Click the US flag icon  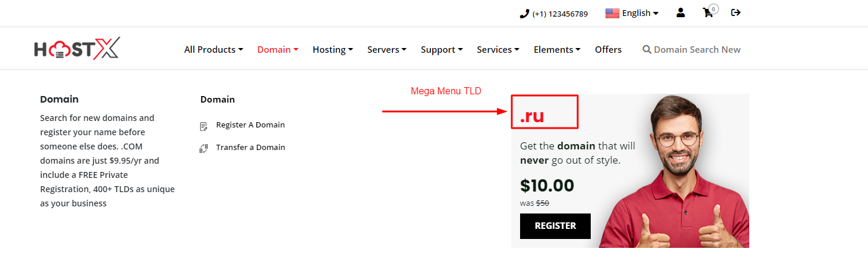pyautogui.click(x=612, y=13)
